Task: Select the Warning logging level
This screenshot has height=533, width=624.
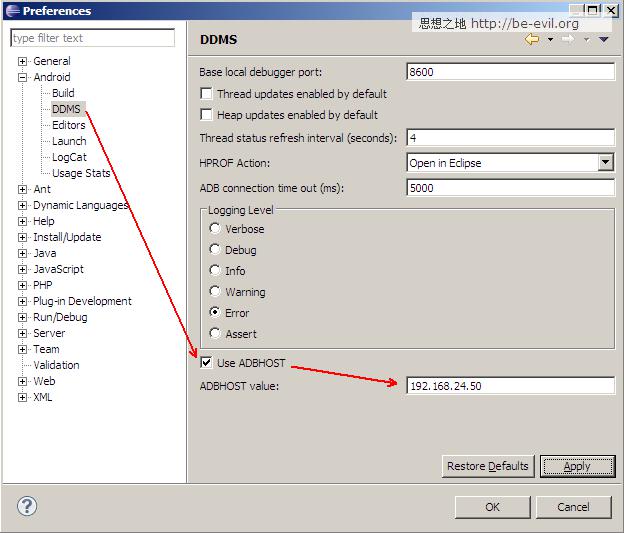Action: (214, 291)
